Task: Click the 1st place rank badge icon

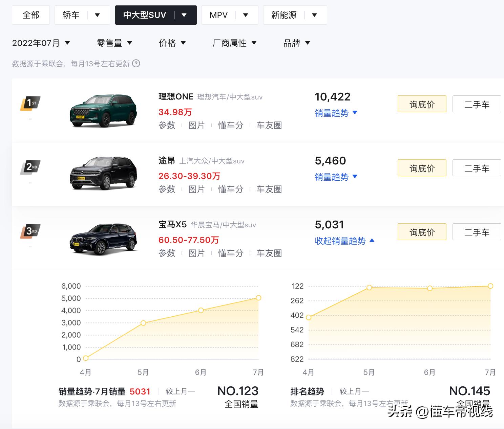Action: pos(30,103)
